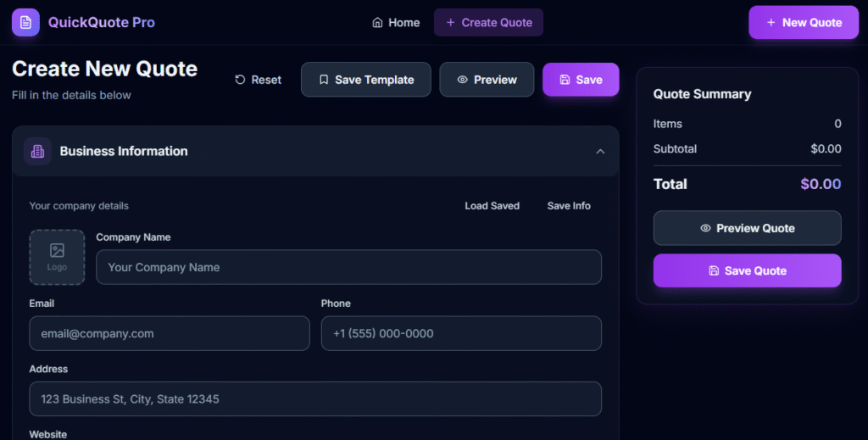Click 'Your company details' text

click(x=79, y=206)
